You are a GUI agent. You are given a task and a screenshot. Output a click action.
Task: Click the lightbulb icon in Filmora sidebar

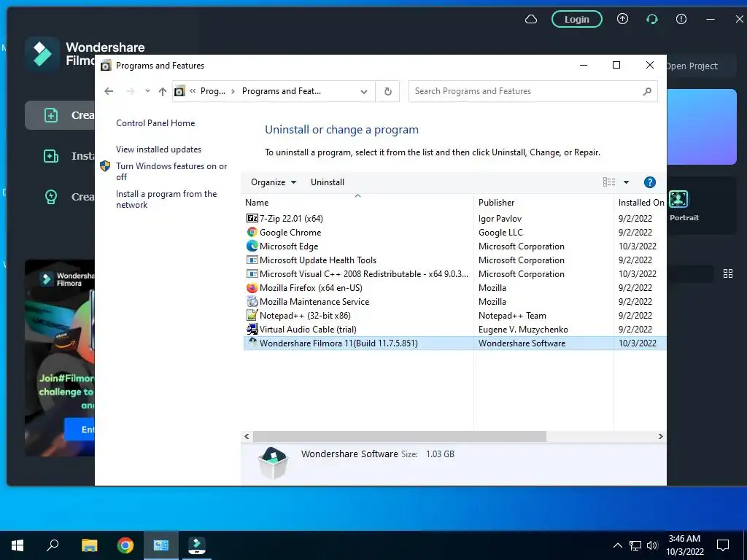(x=51, y=197)
